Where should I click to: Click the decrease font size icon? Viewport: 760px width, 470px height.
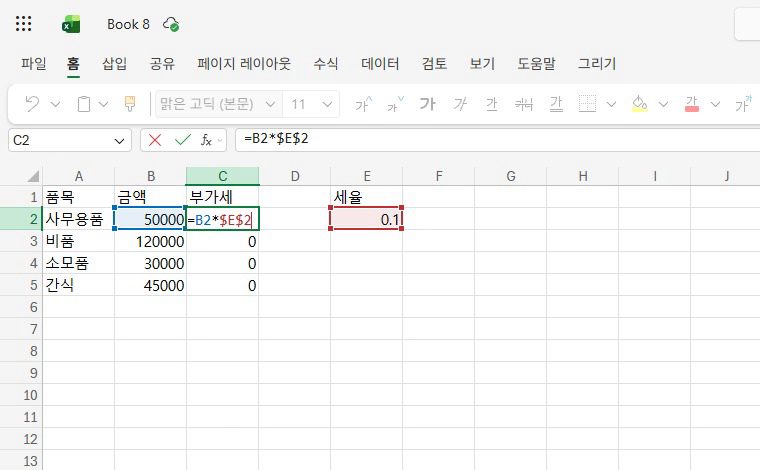tap(395, 104)
